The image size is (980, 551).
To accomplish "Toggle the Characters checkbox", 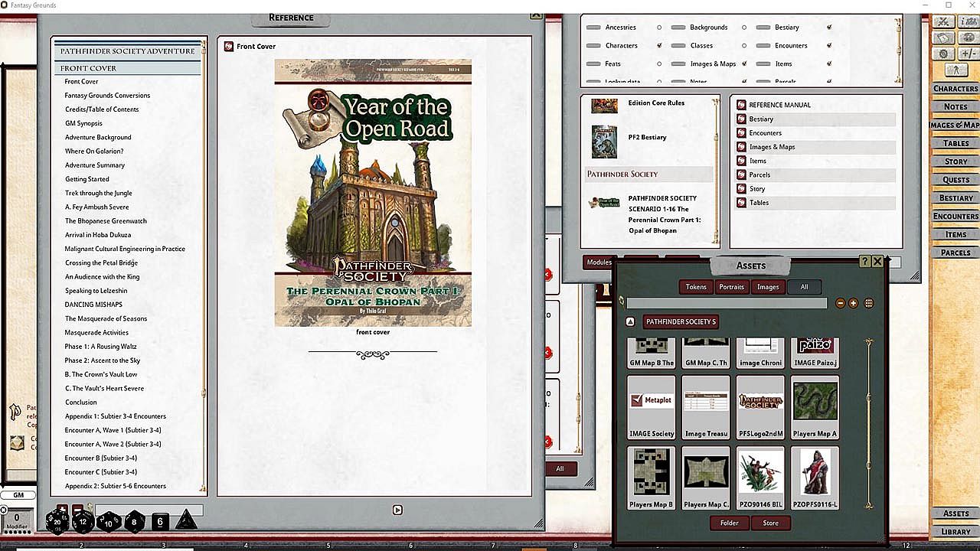I will 659,46.
